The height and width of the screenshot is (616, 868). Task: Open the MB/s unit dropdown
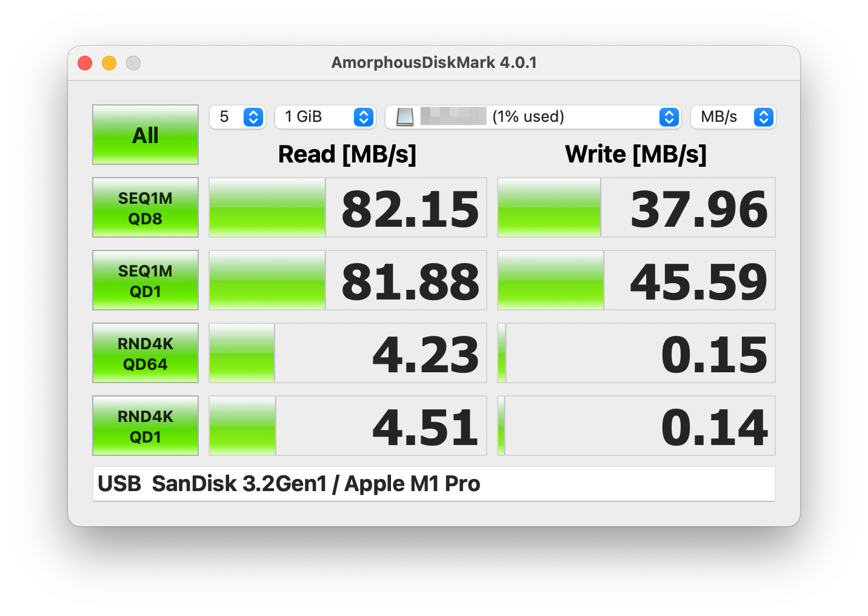tap(733, 116)
